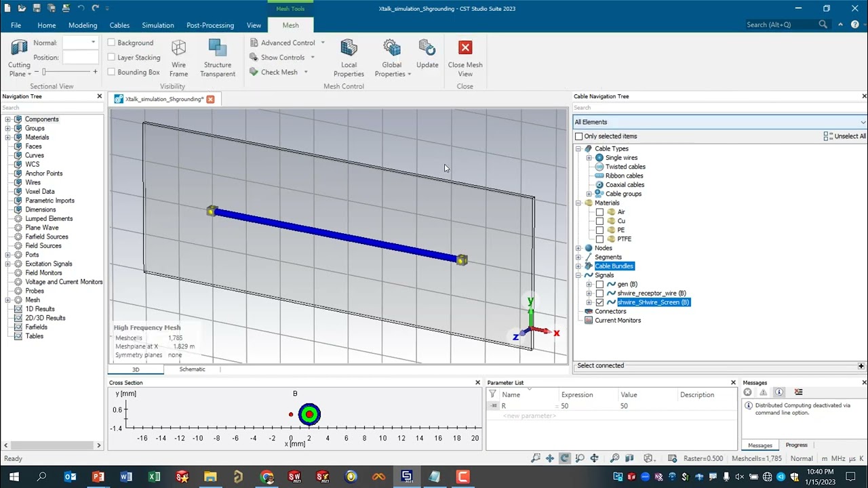
Task: Open Word from the taskbar
Action: 126,476
